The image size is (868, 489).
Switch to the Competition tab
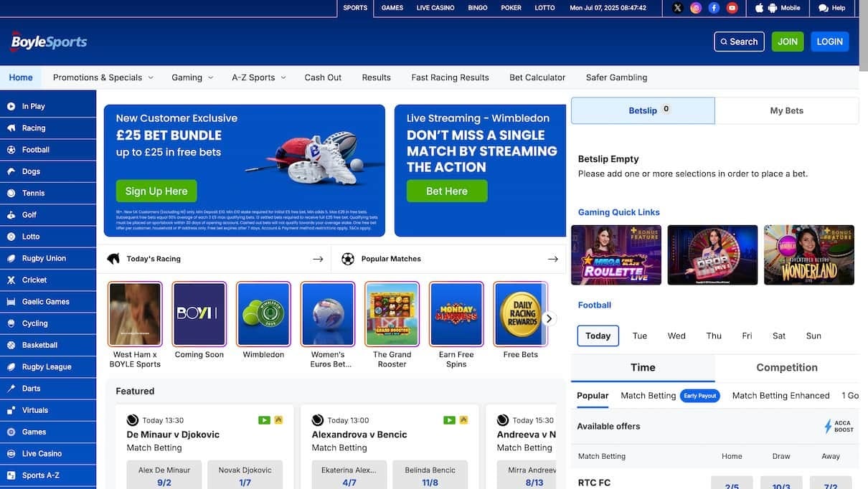click(787, 367)
